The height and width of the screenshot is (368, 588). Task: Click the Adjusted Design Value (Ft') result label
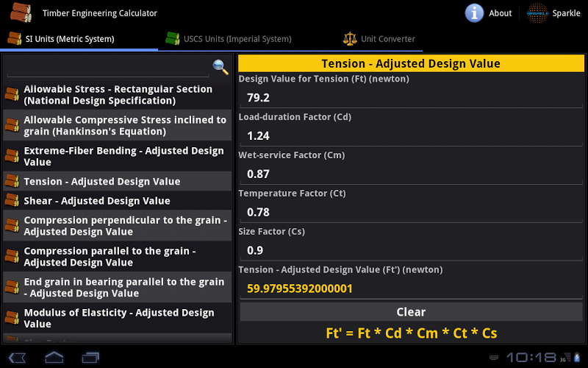tap(340, 269)
